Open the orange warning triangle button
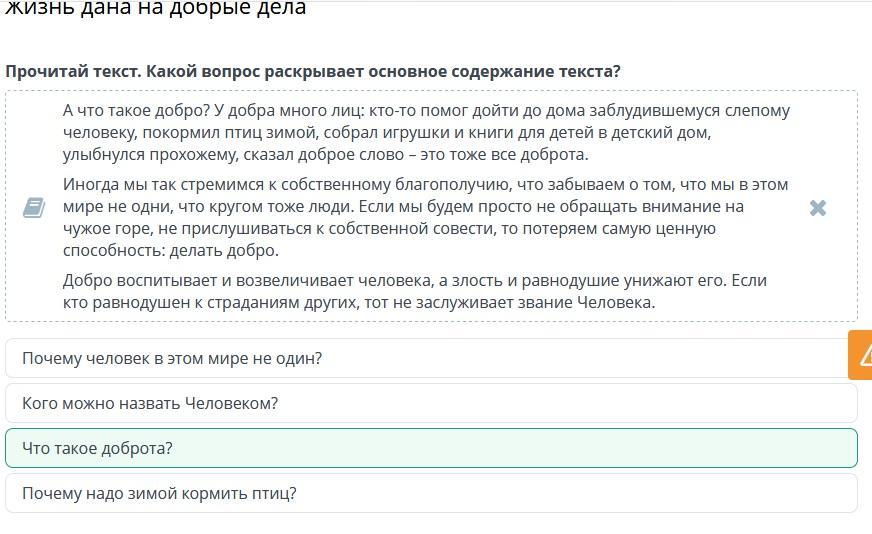The height and width of the screenshot is (534, 872). point(862,354)
